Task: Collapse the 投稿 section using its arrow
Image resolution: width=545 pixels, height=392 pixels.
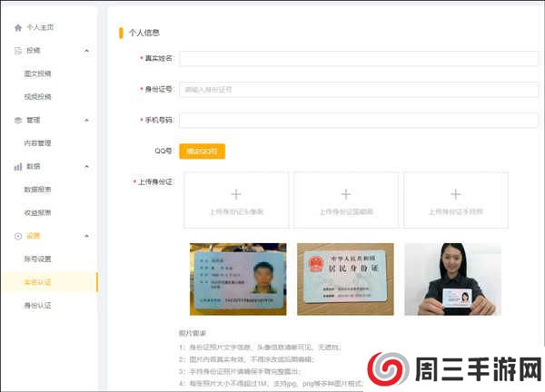Action: click(86, 50)
